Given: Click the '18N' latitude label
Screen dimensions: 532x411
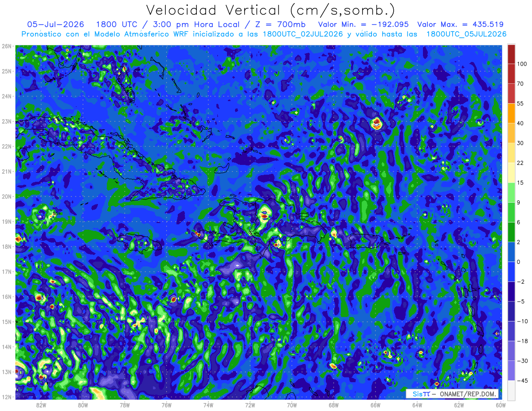Looking at the screenshot, I should tap(7, 247).
